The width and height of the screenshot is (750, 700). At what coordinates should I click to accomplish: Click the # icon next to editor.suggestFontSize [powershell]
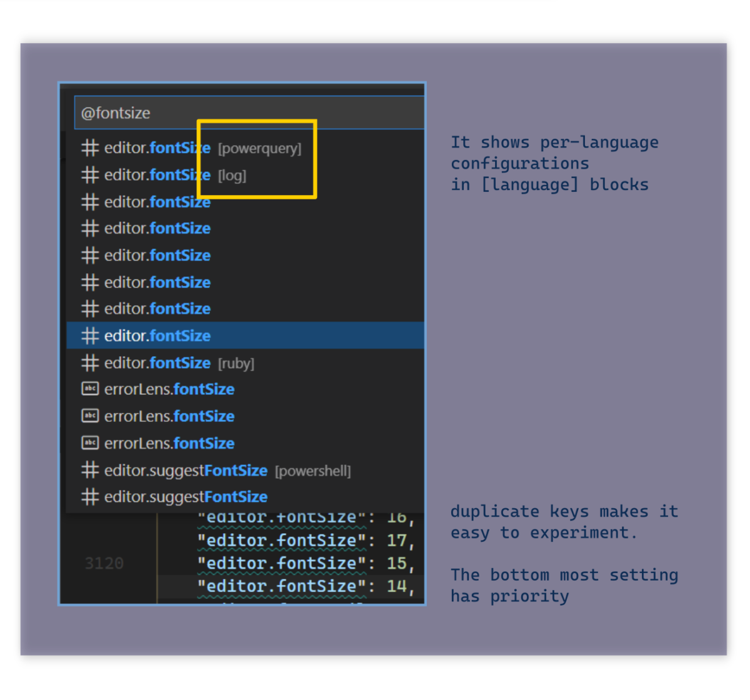coord(90,471)
